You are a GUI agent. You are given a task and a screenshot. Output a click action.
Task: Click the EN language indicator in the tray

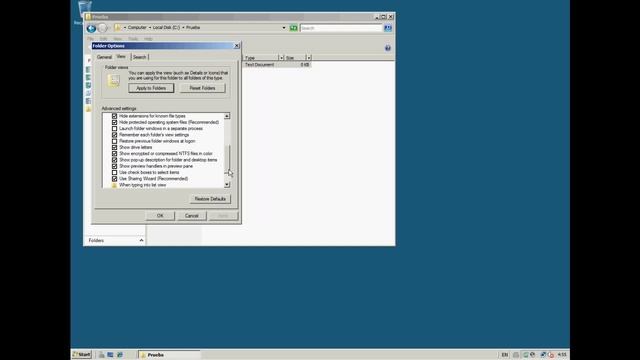(505, 355)
